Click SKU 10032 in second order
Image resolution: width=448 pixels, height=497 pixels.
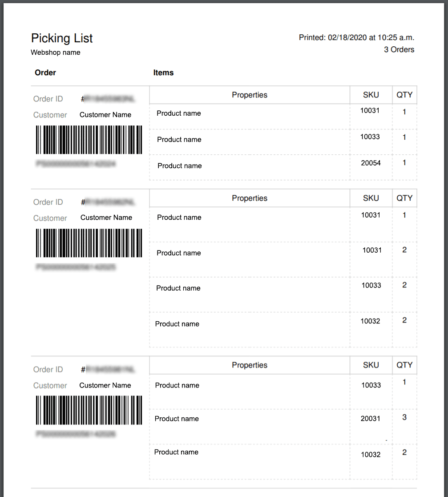click(x=370, y=321)
